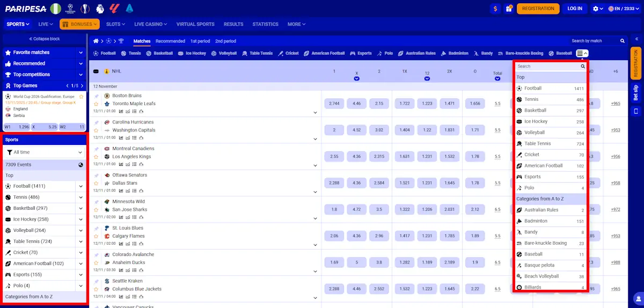The height and width of the screenshot is (308, 644).
Task: Open the Premier League lion icon
Action: 99,9
